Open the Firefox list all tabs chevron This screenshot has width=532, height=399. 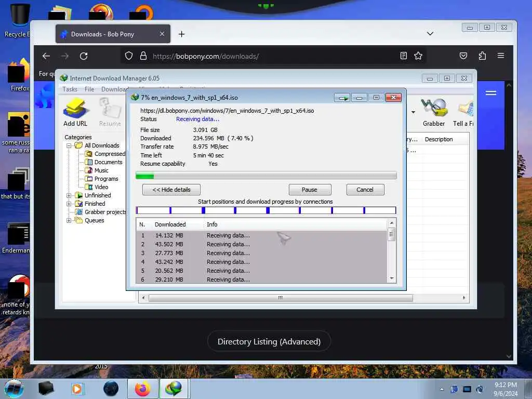pyautogui.click(x=430, y=34)
